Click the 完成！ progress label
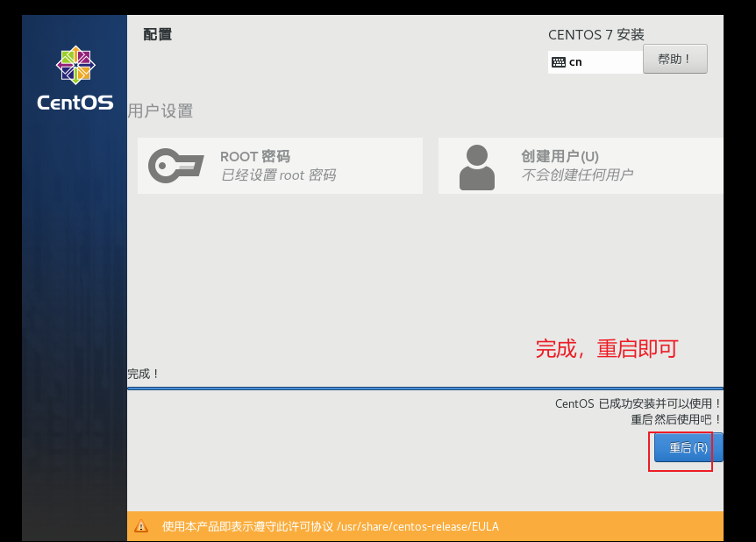This screenshot has height=542, width=756. coord(143,374)
